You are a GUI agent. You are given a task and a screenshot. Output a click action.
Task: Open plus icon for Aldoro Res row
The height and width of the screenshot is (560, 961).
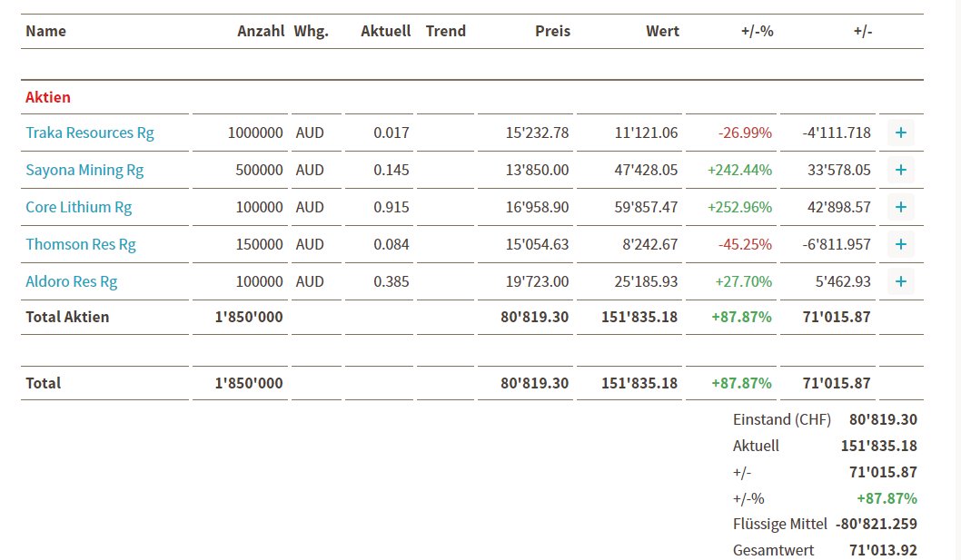coord(900,281)
